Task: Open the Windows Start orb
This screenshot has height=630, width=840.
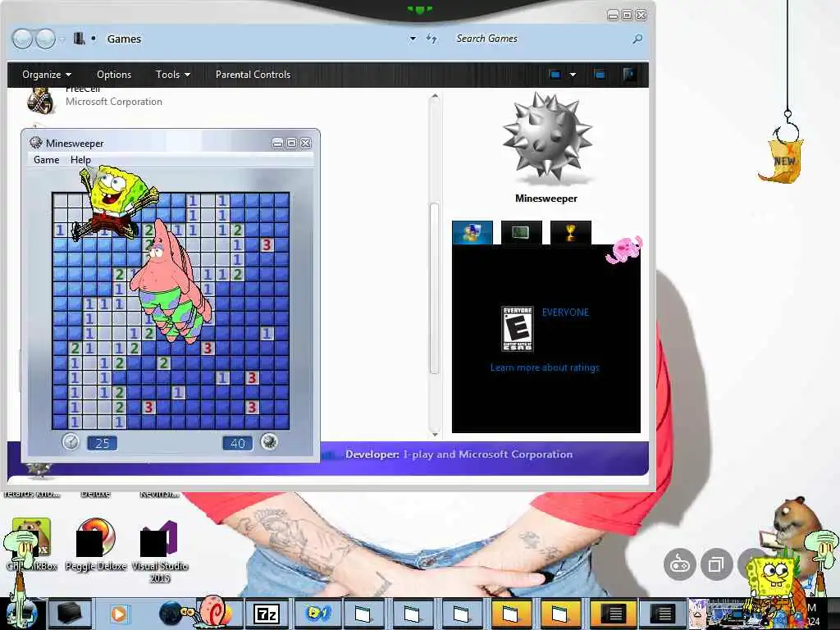Action: [x=21, y=614]
